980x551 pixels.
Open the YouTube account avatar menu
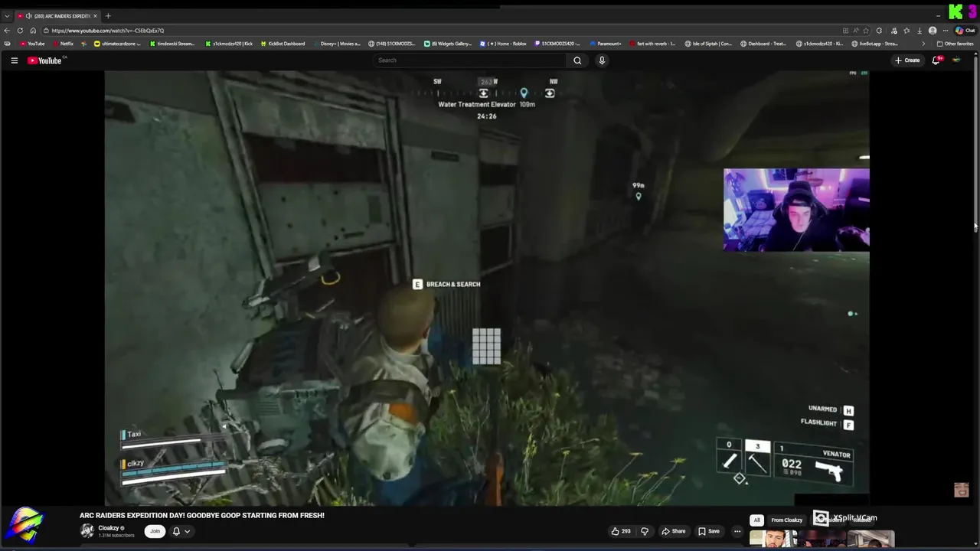956,60
